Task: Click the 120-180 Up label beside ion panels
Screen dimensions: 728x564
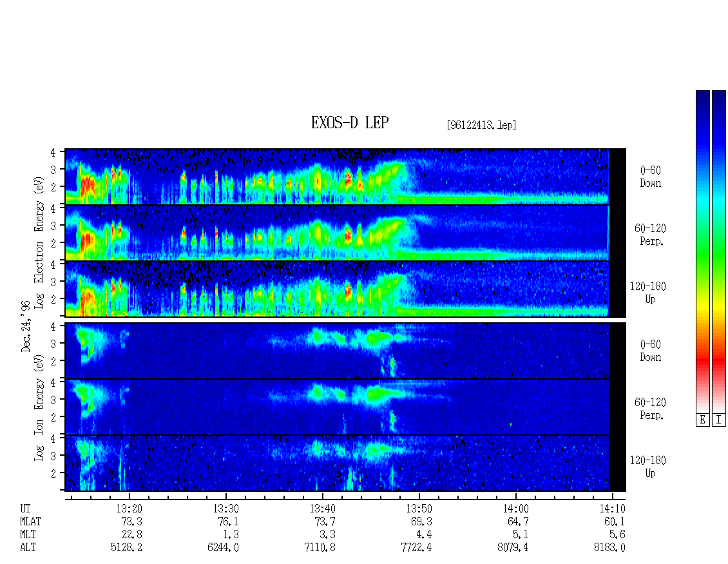Action: 647,467
